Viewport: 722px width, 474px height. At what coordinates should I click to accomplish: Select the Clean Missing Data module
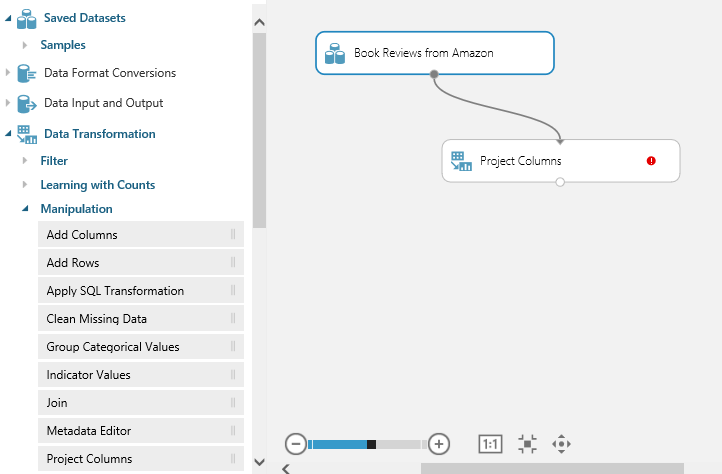click(141, 319)
